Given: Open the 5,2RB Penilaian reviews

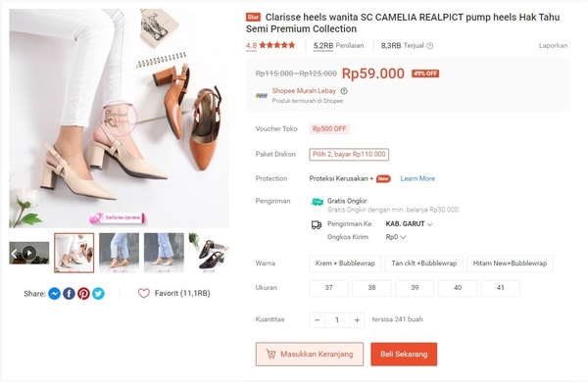Looking at the screenshot, I should point(338,46).
